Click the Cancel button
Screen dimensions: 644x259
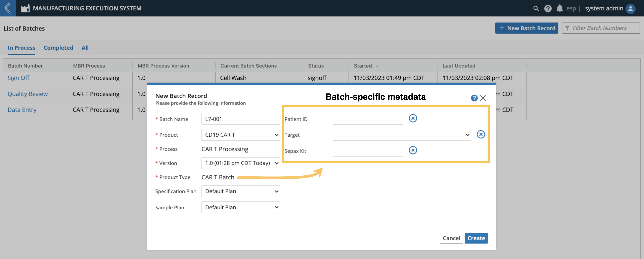click(451, 238)
